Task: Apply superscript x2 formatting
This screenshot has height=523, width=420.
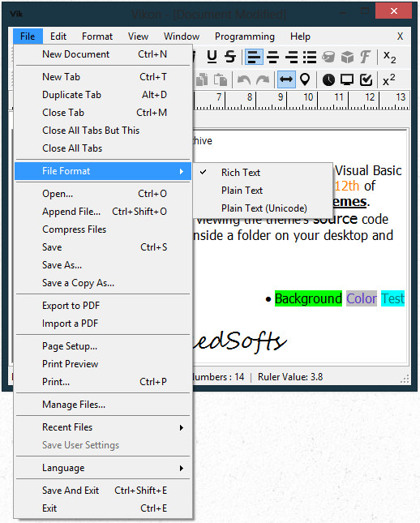Action: click(x=389, y=79)
